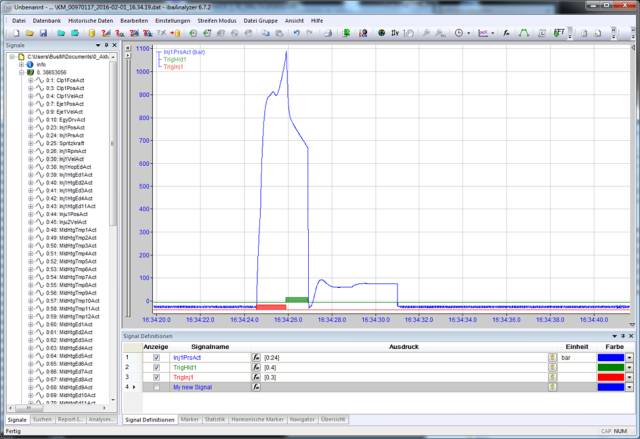
Task: Switch to the Statistik tab
Action: tap(216, 419)
